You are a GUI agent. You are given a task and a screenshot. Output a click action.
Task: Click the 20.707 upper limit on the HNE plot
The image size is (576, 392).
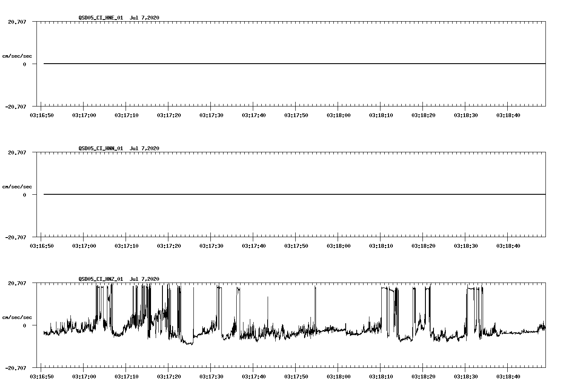[17, 22]
